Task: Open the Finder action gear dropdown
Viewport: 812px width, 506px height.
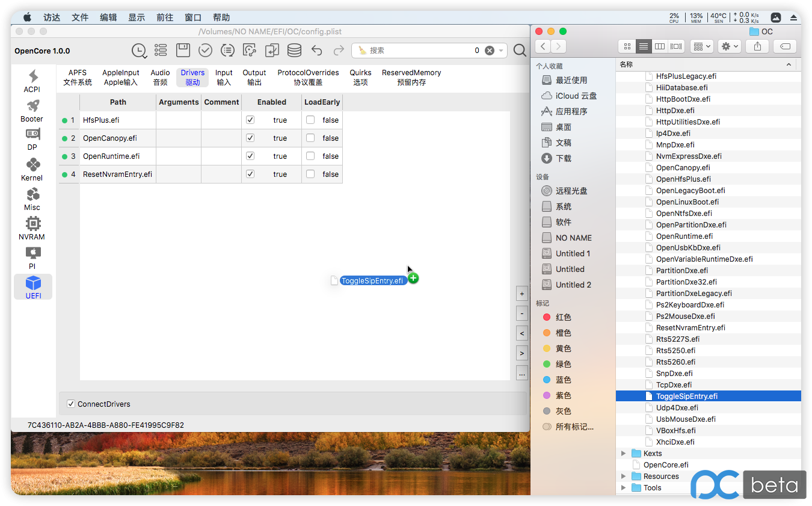Action: coord(730,46)
